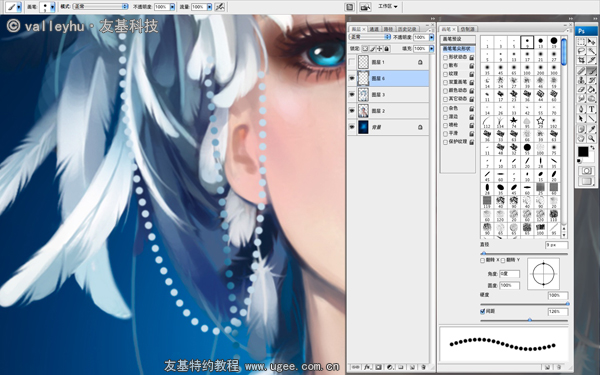Hide the 图层 3 layer eye icon
600x375 pixels.
point(352,94)
